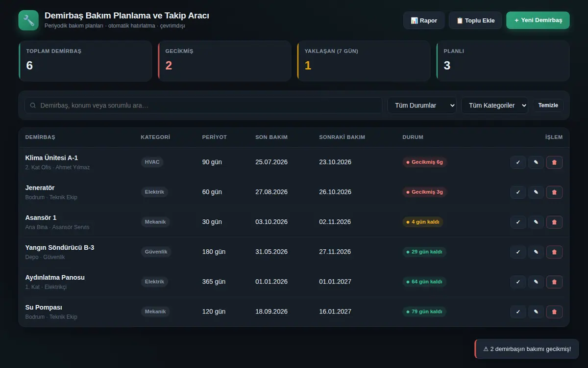Select the Yaklaşan (7 gün) summary card
Image resolution: width=588 pixels, height=368 pixels.
pyautogui.click(x=364, y=61)
